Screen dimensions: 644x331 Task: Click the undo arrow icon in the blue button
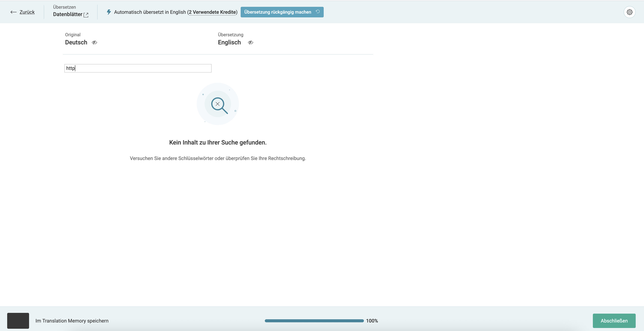point(318,12)
